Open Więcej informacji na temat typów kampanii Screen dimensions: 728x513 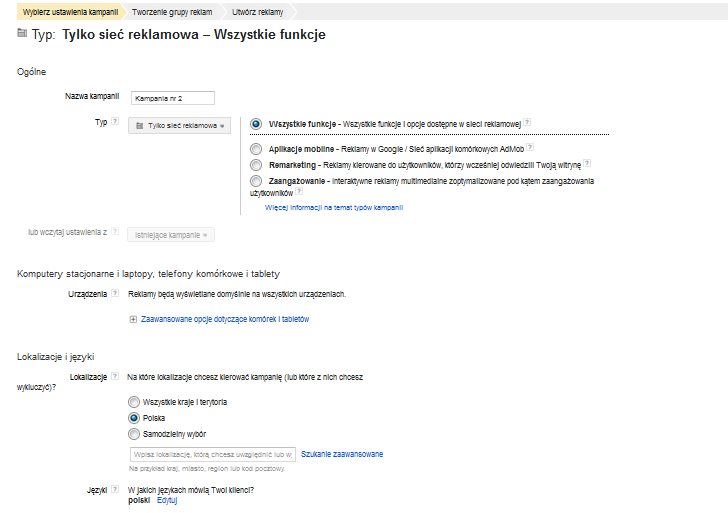pyautogui.click(x=333, y=207)
